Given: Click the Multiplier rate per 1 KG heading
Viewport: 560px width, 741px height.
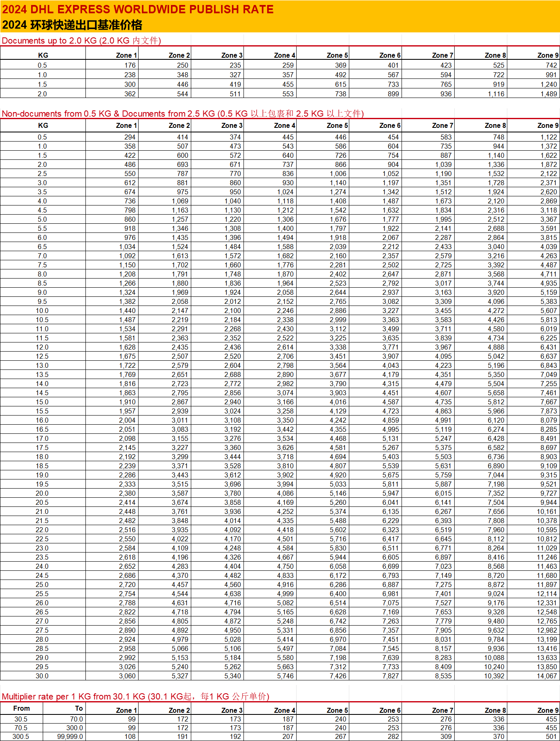Looking at the screenshot, I should coord(135,696).
